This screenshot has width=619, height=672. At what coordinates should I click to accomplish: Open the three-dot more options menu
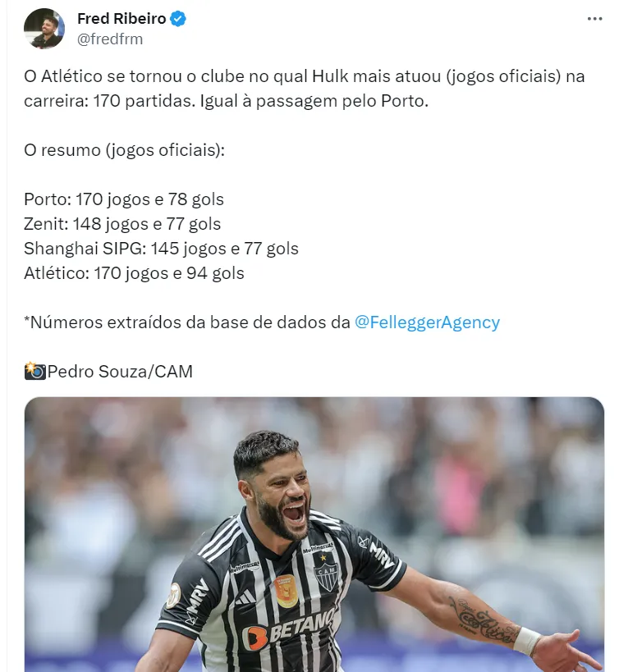594,19
